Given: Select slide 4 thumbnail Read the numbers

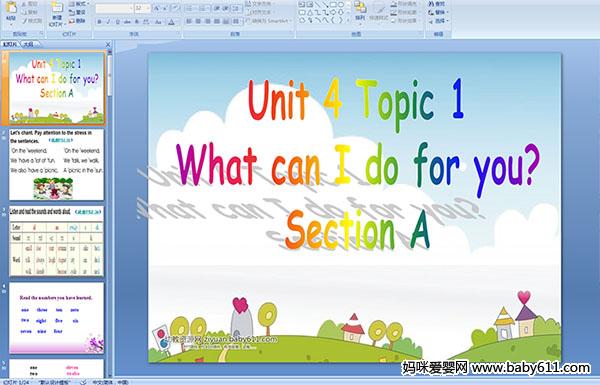Looking at the screenshot, I should pos(56,318).
